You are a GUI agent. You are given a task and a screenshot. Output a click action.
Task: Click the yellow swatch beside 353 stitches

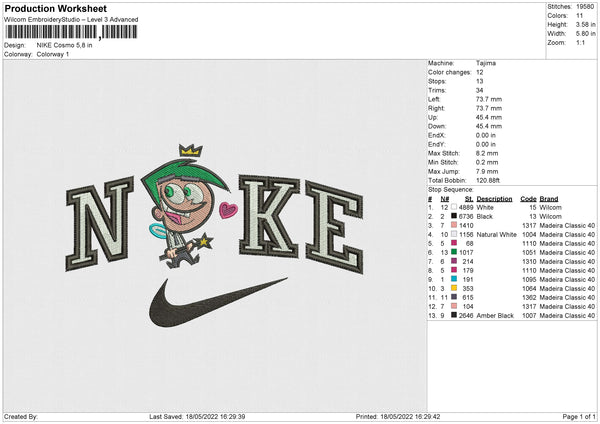coord(454,288)
